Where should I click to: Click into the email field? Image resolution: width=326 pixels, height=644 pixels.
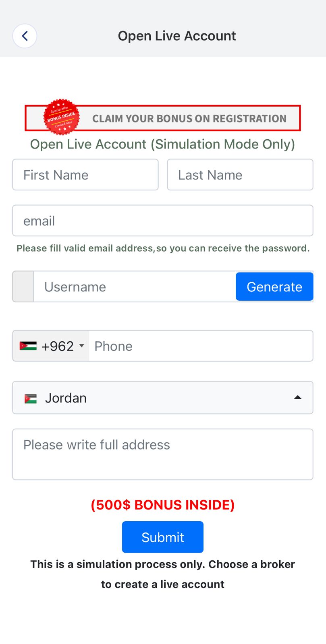[x=163, y=221]
